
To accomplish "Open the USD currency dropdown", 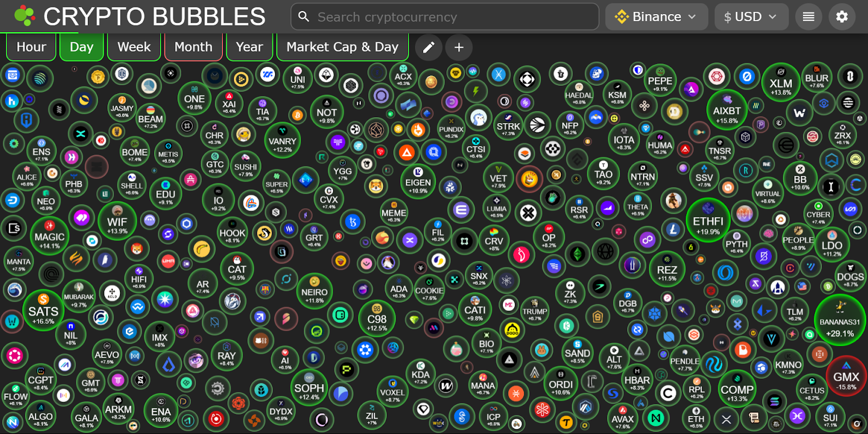I will click(x=751, y=17).
